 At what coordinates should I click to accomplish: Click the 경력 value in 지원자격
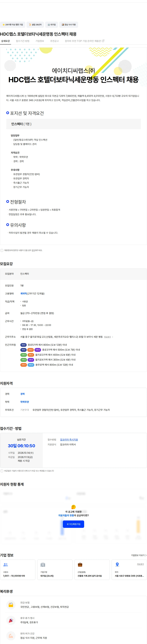(23, 394)
